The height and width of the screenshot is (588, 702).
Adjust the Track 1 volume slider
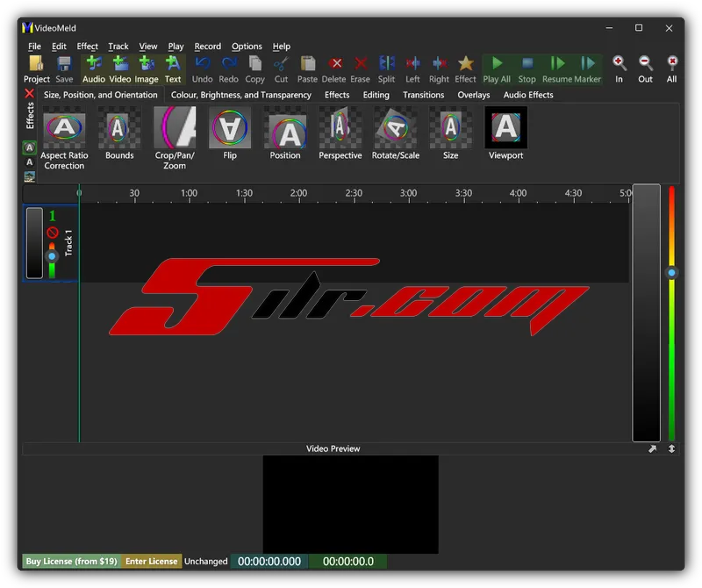tap(52, 256)
